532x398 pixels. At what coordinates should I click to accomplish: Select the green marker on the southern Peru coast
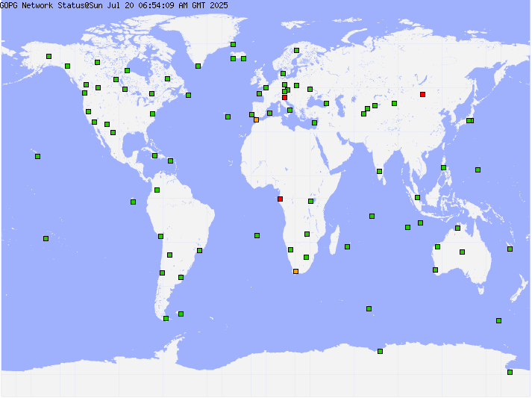pyautogui.click(x=161, y=237)
